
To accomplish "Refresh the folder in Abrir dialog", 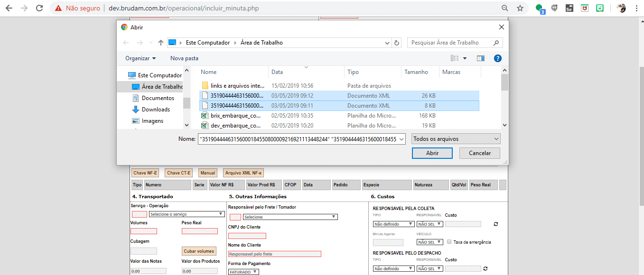I will click(x=397, y=43).
